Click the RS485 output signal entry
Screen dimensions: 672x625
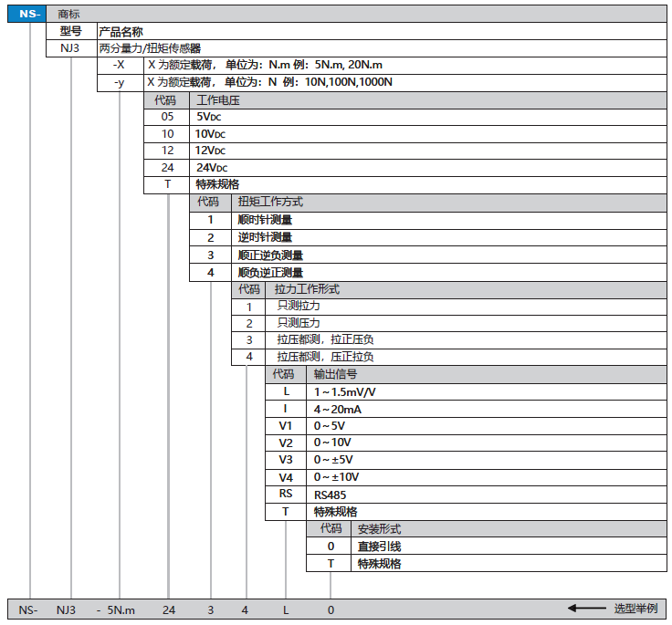pyautogui.click(x=330, y=495)
